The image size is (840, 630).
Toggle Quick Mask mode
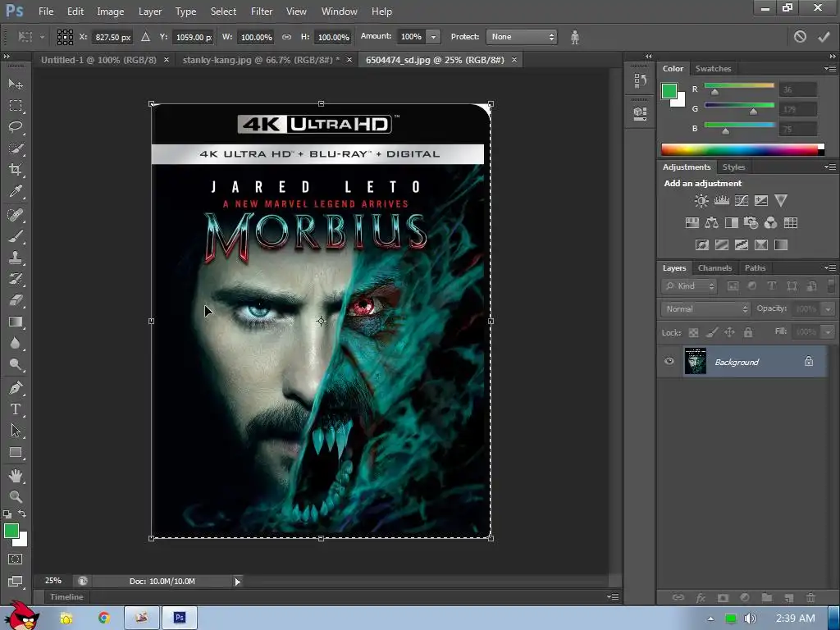click(x=16, y=559)
